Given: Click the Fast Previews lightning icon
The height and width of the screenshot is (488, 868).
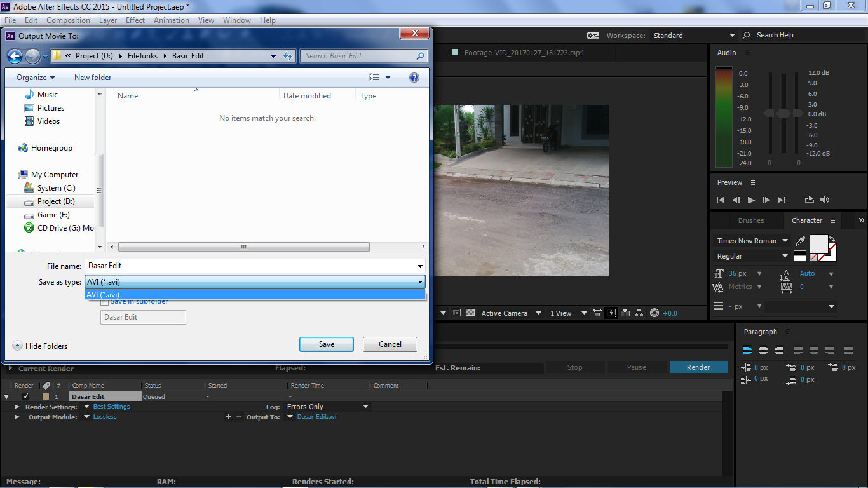Looking at the screenshot, I should click(611, 313).
